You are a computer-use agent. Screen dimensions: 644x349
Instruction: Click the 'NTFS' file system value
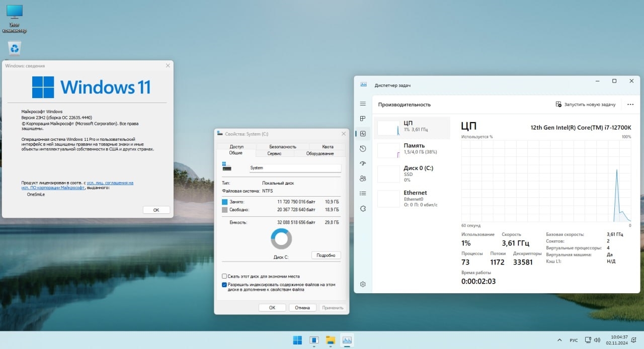(268, 191)
